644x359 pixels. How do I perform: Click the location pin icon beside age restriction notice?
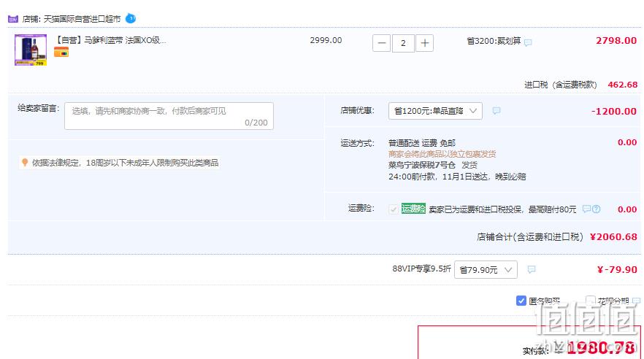pyautogui.click(x=25, y=163)
